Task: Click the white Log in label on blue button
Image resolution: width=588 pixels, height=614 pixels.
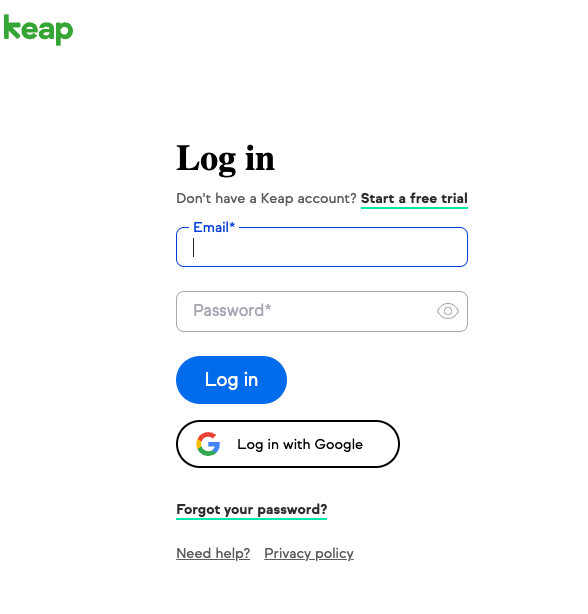Action: pos(231,380)
